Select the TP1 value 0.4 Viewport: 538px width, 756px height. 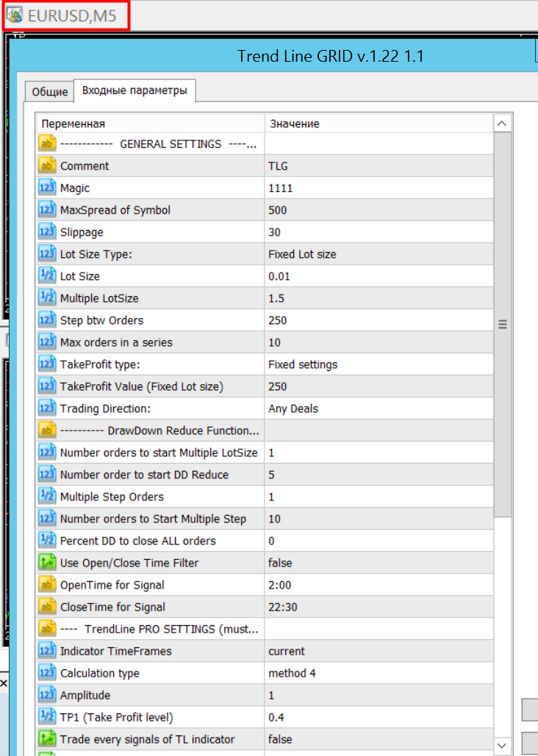point(379,717)
